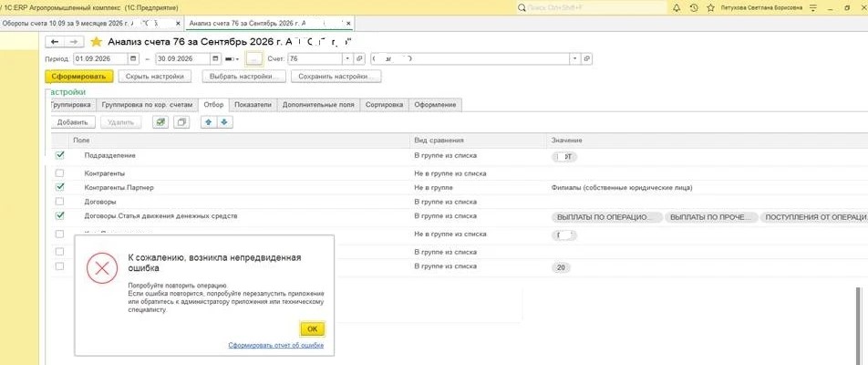Click the green mark-all checkboxes icon
Image resolution: width=868 pixels, height=365 pixels.
pos(160,122)
